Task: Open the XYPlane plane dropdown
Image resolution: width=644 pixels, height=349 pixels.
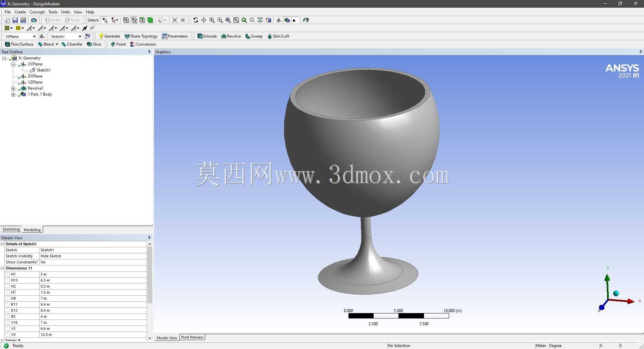Action: [34, 36]
